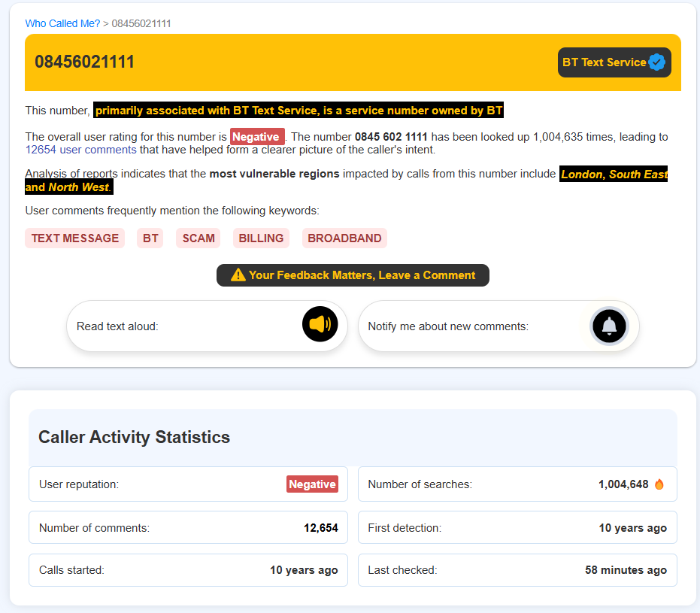Image resolution: width=700 pixels, height=613 pixels.
Task: Select the SCAM keyword tag
Action: (x=198, y=238)
